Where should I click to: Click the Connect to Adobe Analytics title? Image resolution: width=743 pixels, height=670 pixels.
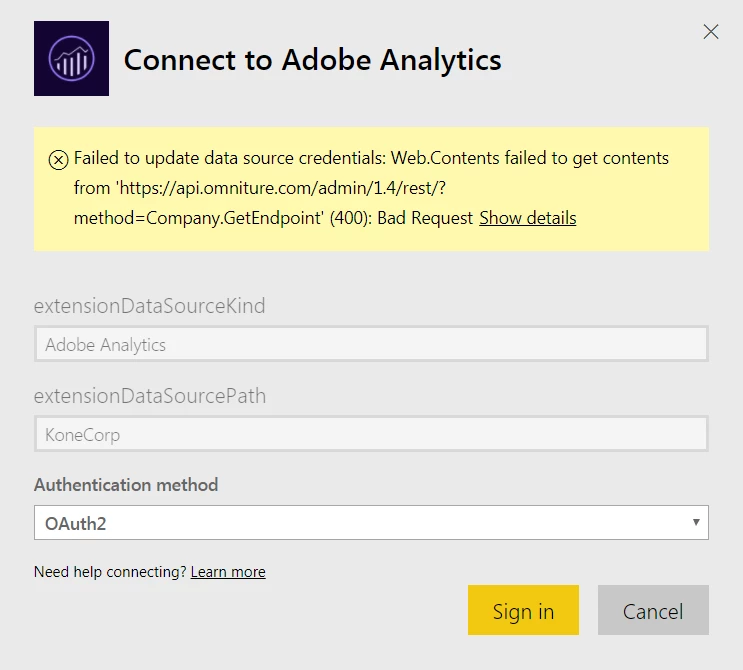[x=312, y=60]
